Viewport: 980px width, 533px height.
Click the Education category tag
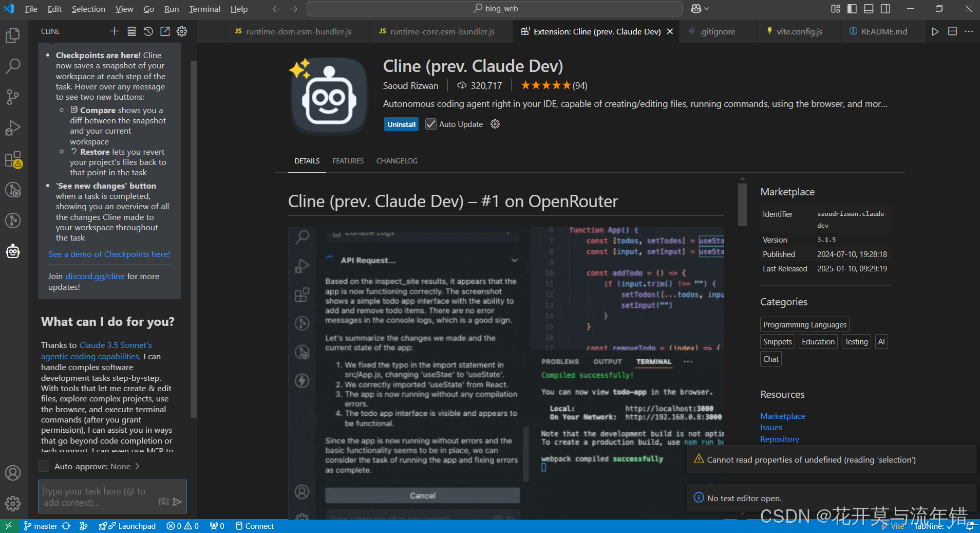818,341
